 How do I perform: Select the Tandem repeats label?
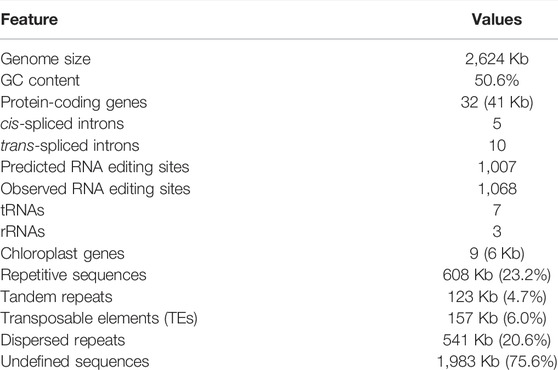coord(57,297)
